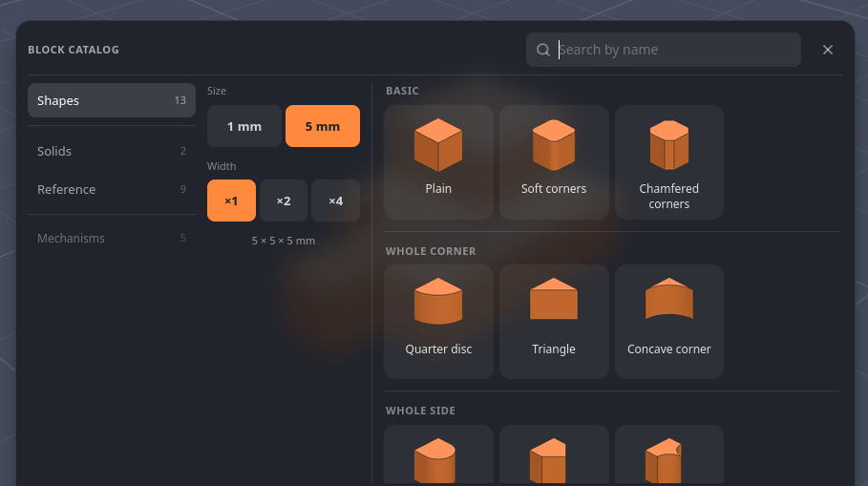
Task: Select middle block under Whole Side
Action: [554, 455]
